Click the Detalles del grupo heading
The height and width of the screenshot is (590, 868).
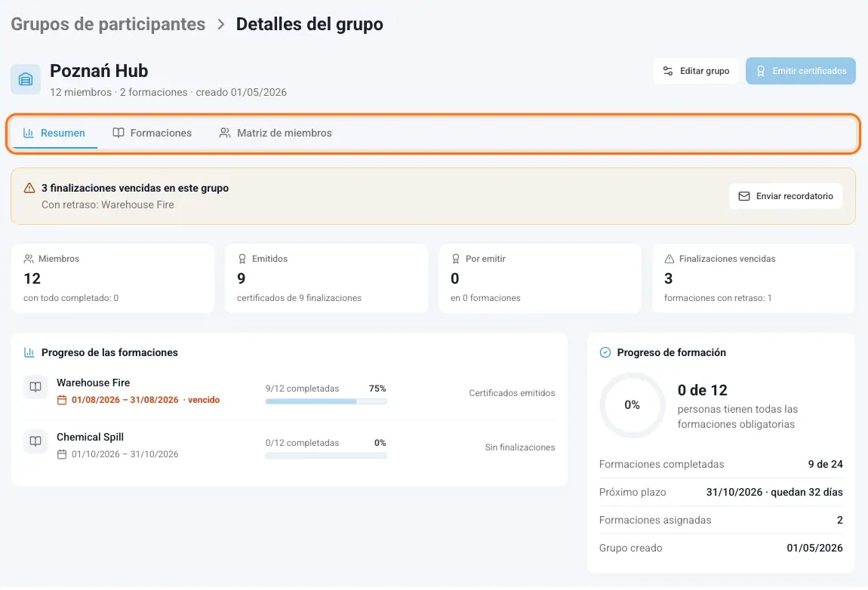(309, 24)
